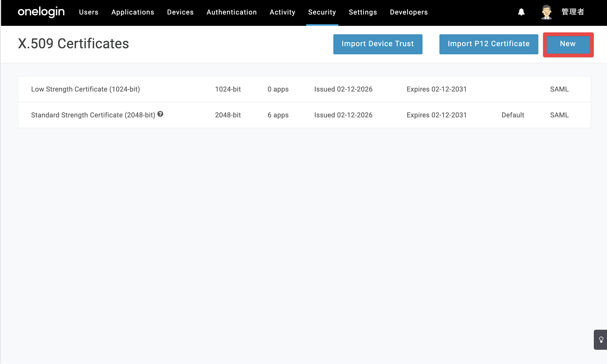
Task: Open the Users menu
Action: 89,12
